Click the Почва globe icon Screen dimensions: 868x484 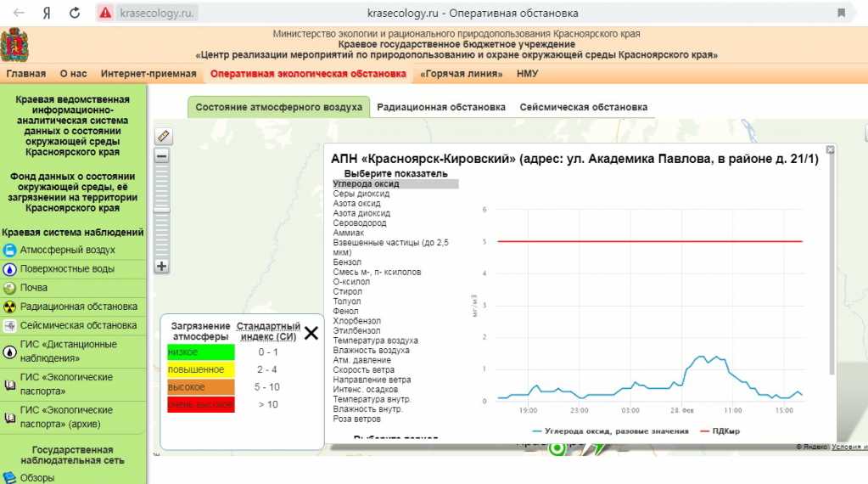(9, 288)
